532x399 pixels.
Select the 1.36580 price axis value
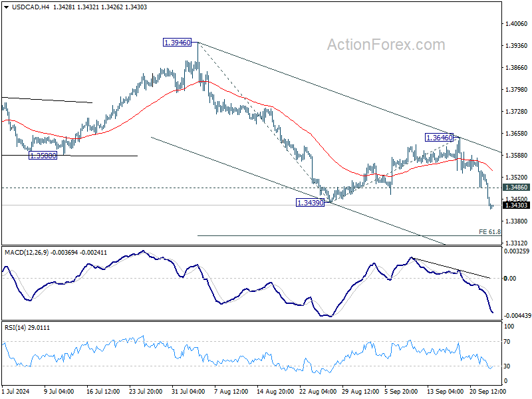pos(517,134)
